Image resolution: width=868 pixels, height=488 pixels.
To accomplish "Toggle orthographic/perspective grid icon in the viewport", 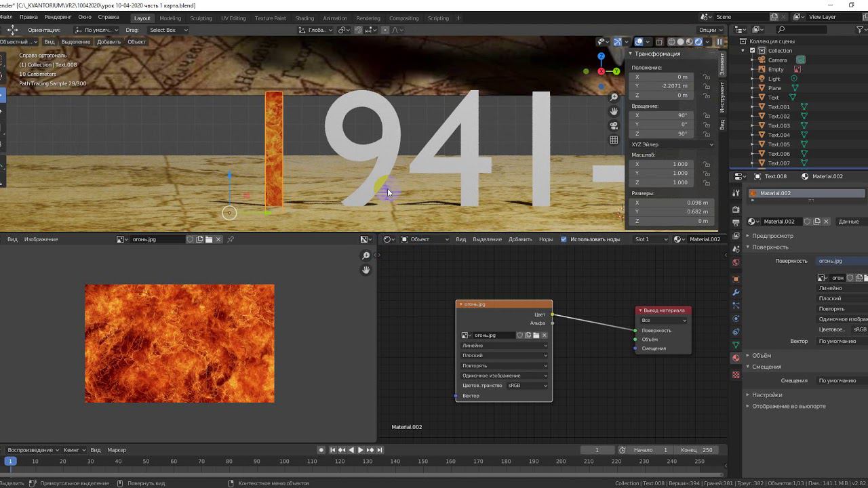I will coord(614,140).
